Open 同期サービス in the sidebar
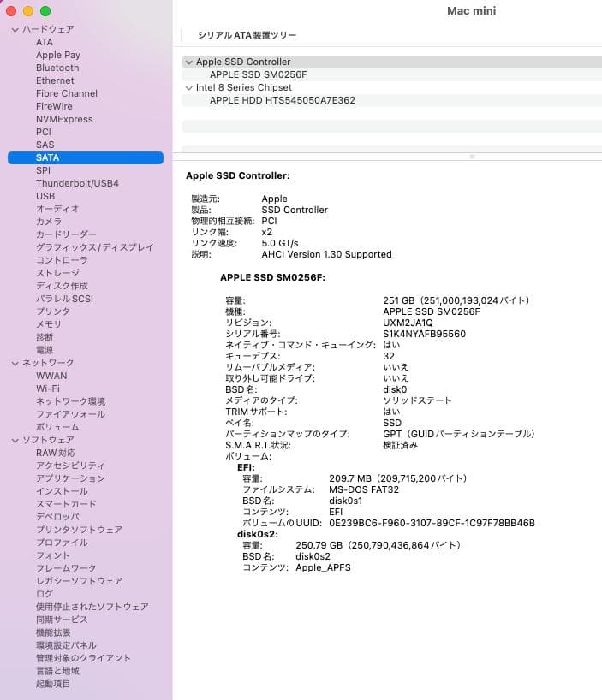602x700 pixels. tap(62, 620)
